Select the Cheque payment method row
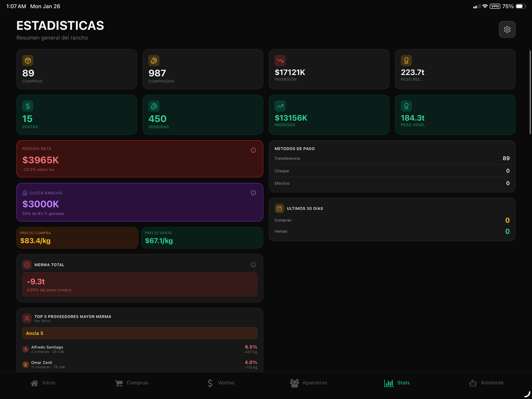Viewport: 532px width, 399px height. (x=392, y=171)
